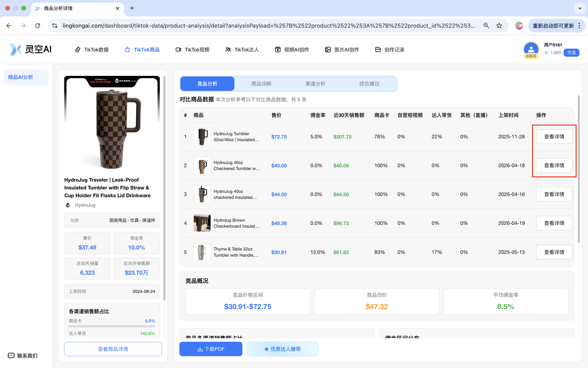Image resolution: width=588 pixels, height=368 pixels.
Task: Click 联系我们 chat icon
Action: pyautogui.click(x=11, y=356)
